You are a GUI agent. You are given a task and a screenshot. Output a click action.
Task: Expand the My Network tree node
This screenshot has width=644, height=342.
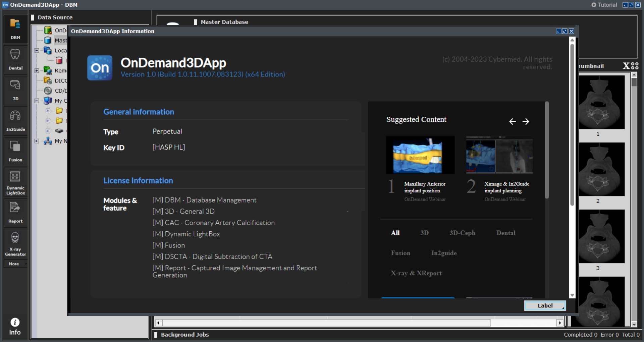click(x=37, y=141)
